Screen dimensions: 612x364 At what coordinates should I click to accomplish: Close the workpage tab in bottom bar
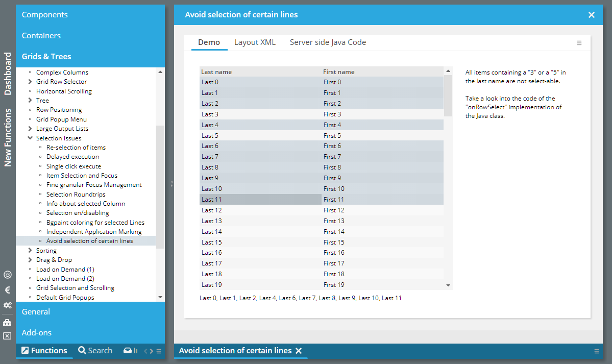tap(299, 351)
